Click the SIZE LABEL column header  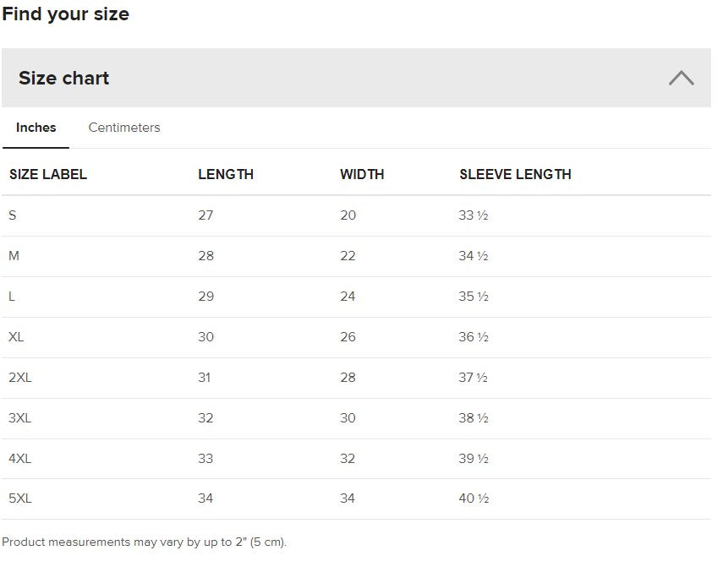coord(48,175)
